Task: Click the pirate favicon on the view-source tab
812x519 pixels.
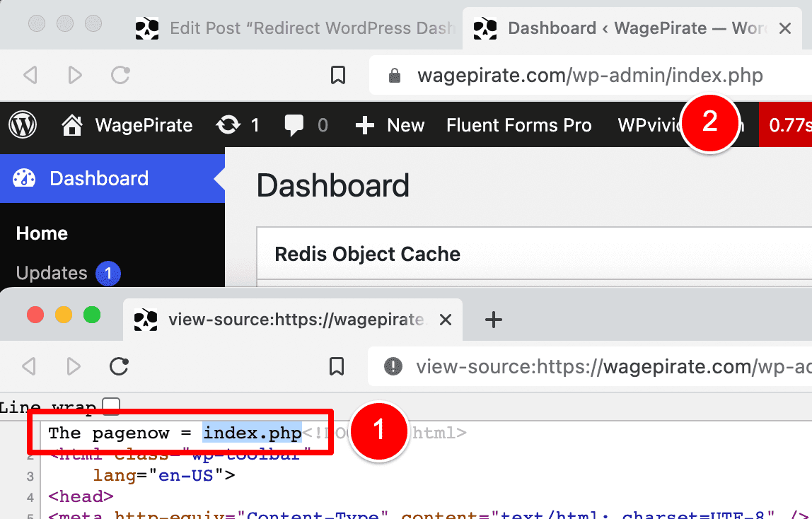Action: [146, 320]
